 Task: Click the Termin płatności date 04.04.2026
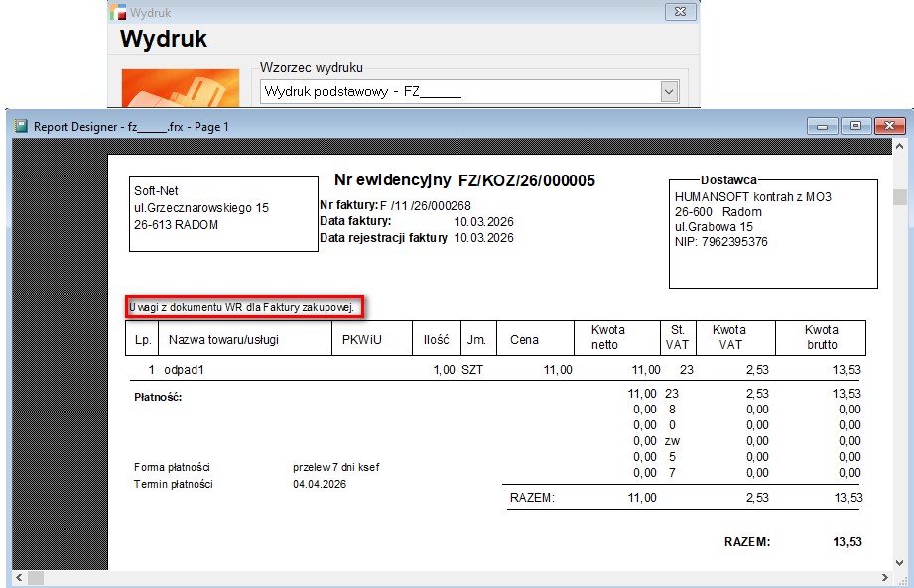click(322, 485)
